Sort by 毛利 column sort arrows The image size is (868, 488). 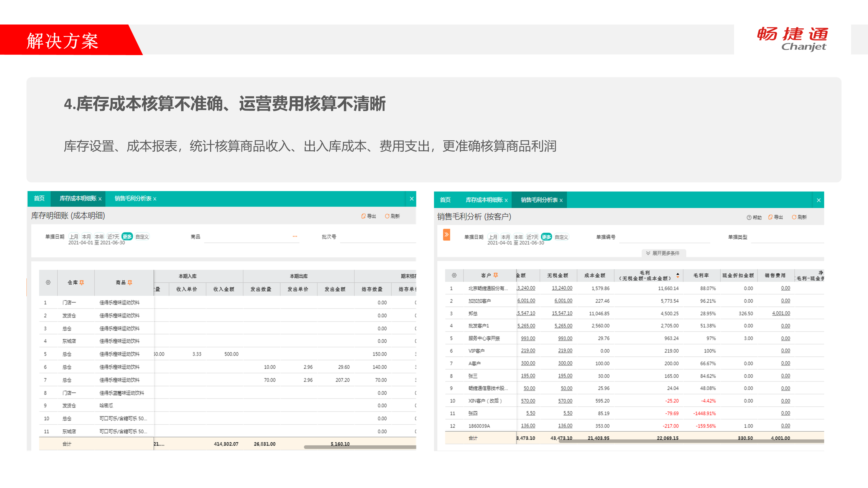[678, 276]
